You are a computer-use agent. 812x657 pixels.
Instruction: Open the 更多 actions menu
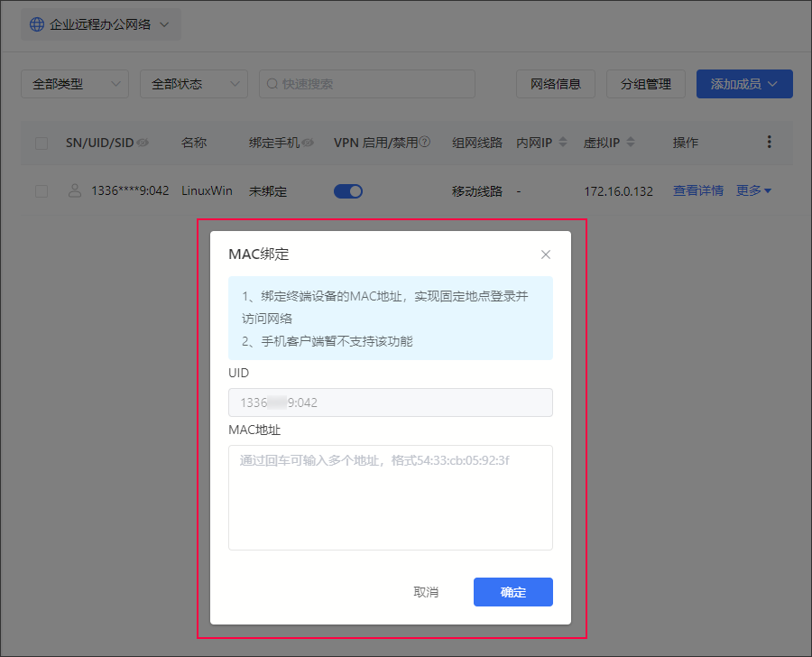tap(753, 190)
